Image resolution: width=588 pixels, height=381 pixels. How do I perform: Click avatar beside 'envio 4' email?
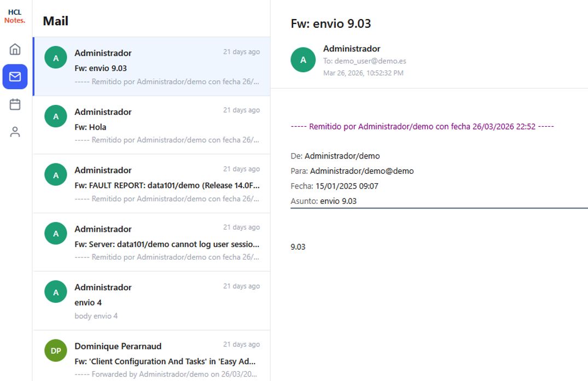[56, 292]
